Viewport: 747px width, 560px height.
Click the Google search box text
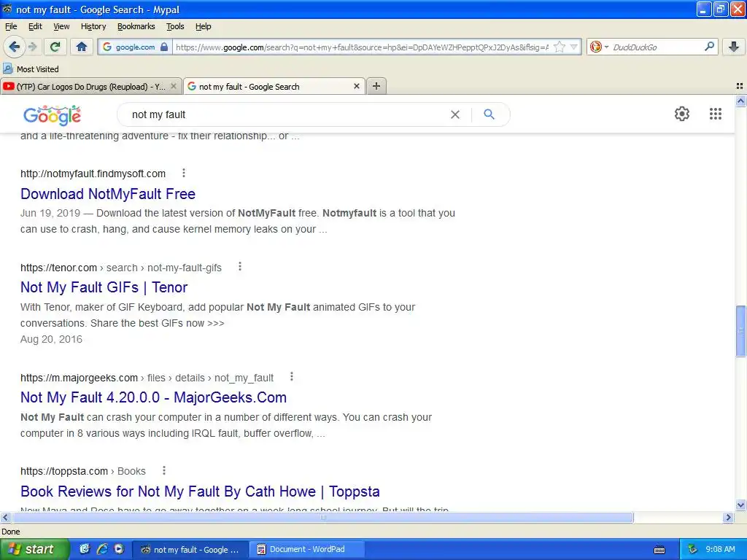[158, 114]
